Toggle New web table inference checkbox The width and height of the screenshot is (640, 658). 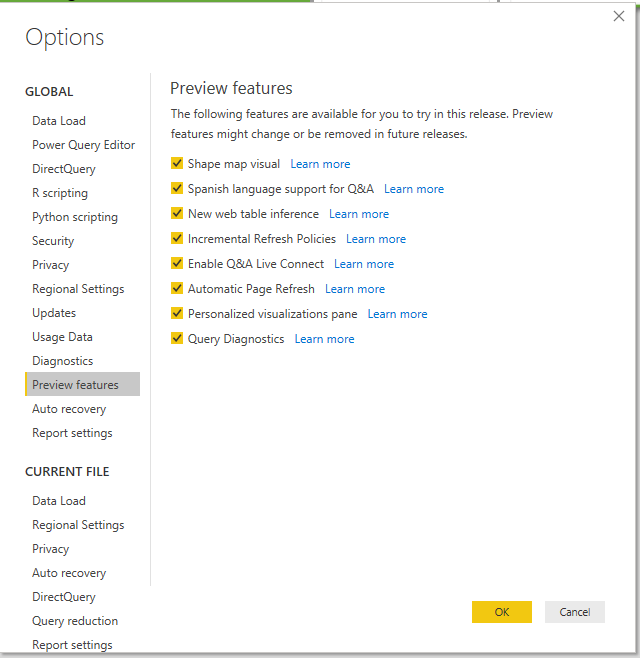point(177,213)
